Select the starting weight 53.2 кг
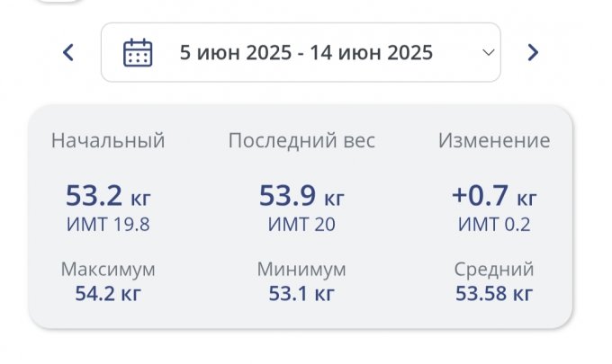This screenshot has width=612, height=364. (108, 195)
